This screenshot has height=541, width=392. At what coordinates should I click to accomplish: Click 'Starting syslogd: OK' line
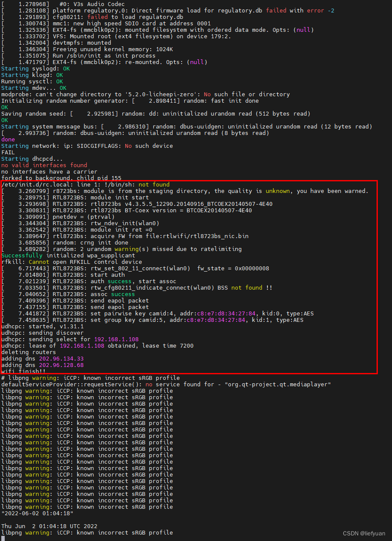point(36,68)
